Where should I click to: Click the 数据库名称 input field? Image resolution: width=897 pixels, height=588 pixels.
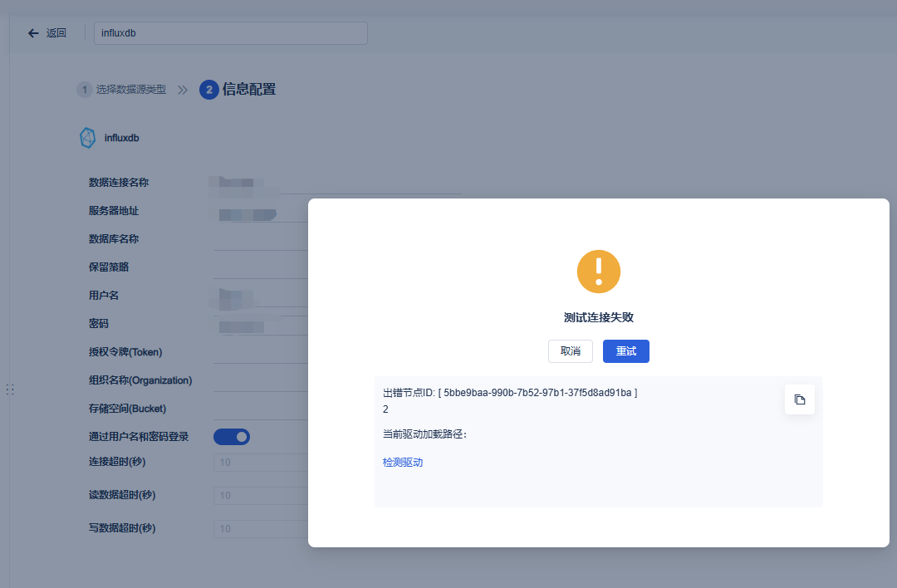(260, 239)
